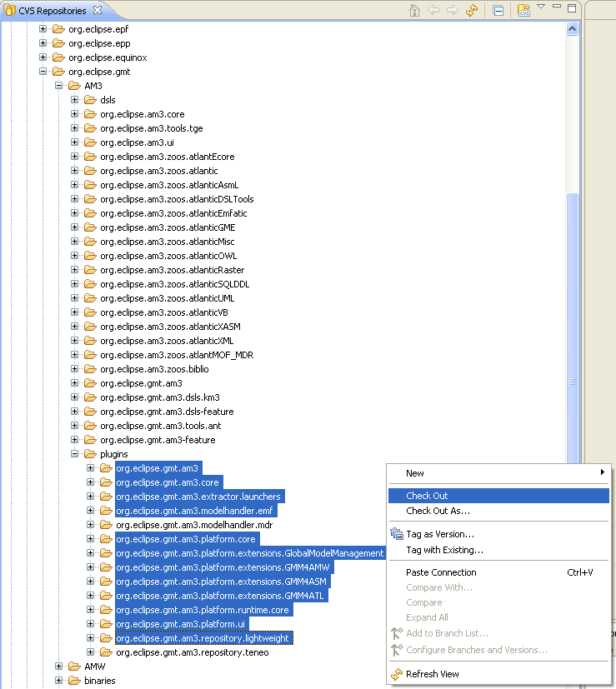Maximize the CVS Repositories view
This screenshot has width=616, height=689.
tap(572, 8)
